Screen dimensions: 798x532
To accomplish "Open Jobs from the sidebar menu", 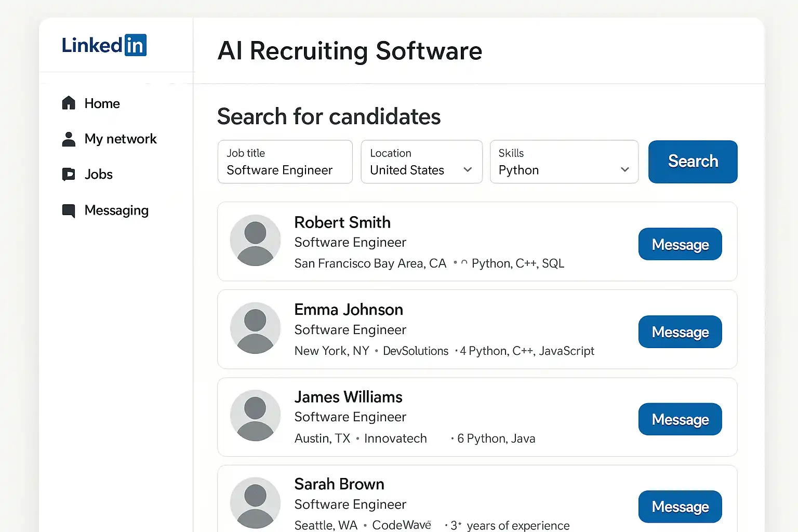I will (98, 174).
